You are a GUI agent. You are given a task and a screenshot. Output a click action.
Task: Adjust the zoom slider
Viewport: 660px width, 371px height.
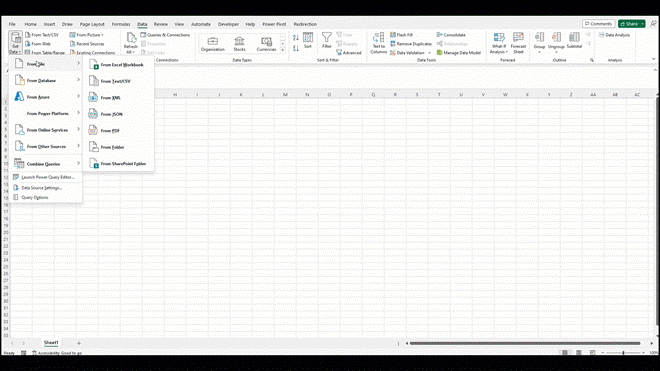[x=623, y=352]
